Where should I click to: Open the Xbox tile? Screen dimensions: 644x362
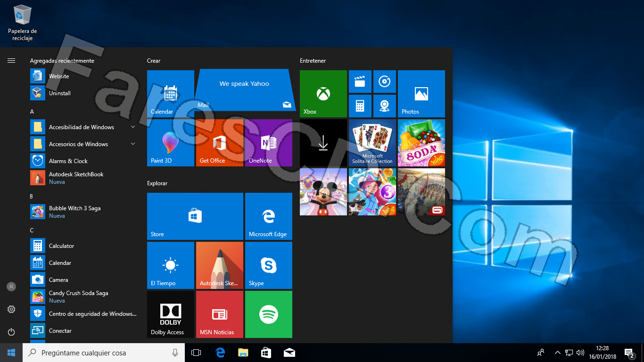click(x=323, y=94)
